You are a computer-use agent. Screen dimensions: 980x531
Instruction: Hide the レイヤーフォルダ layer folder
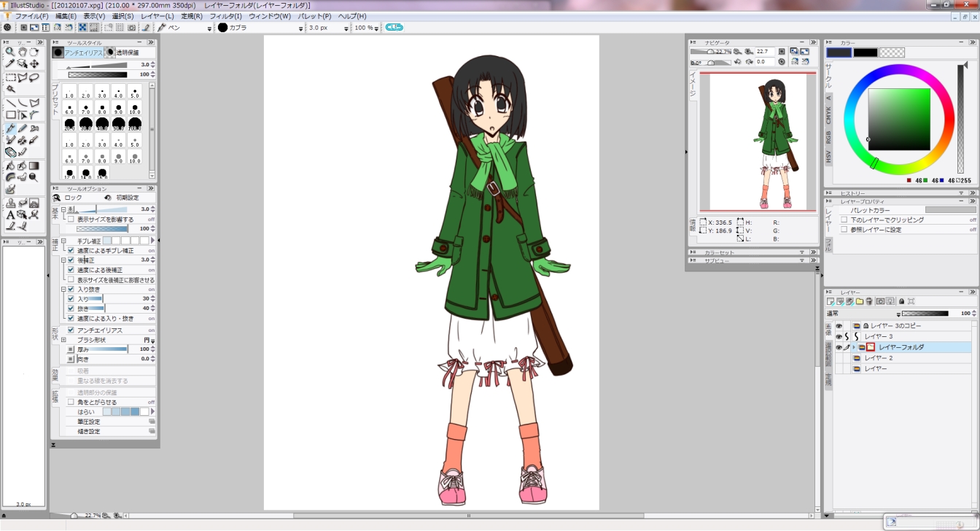point(839,347)
